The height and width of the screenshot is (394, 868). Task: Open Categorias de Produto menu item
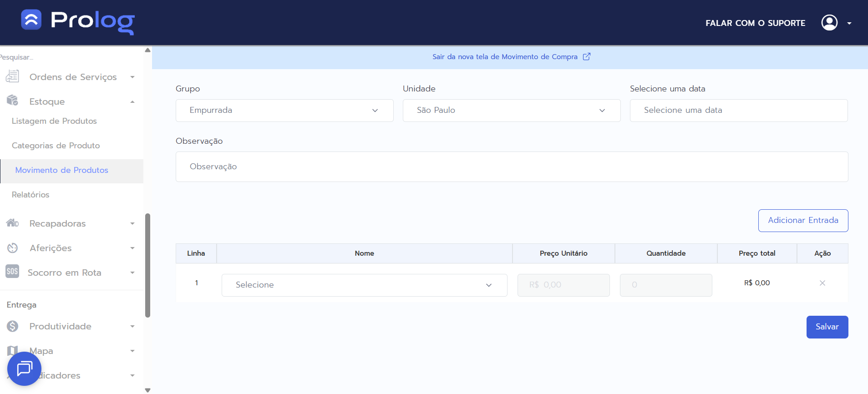(x=56, y=146)
